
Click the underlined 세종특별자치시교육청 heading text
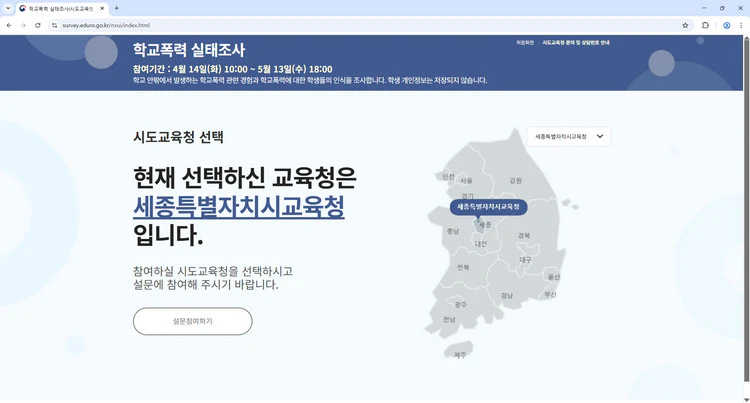pos(239,207)
